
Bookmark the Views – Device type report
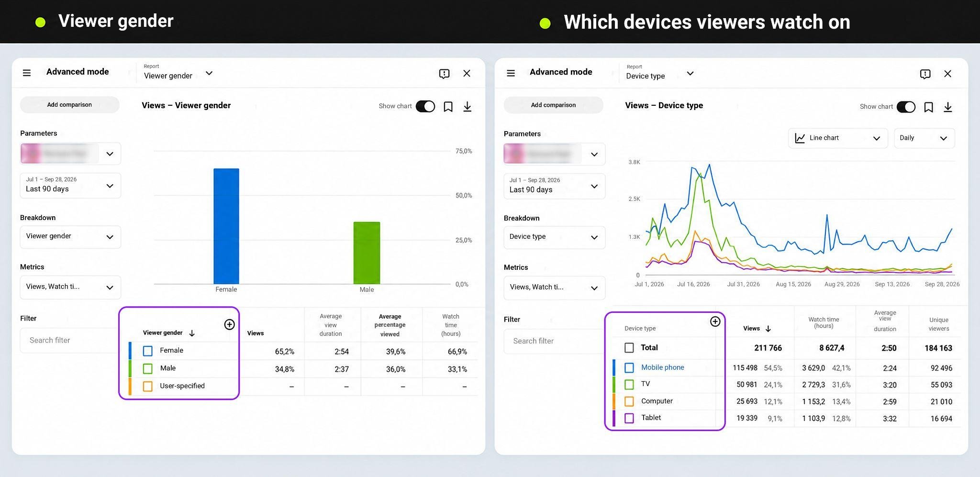tap(928, 107)
